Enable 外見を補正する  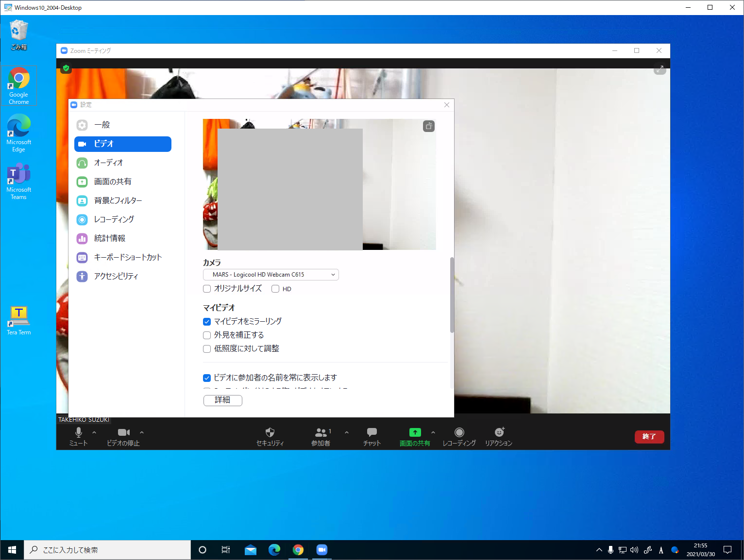[207, 335]
